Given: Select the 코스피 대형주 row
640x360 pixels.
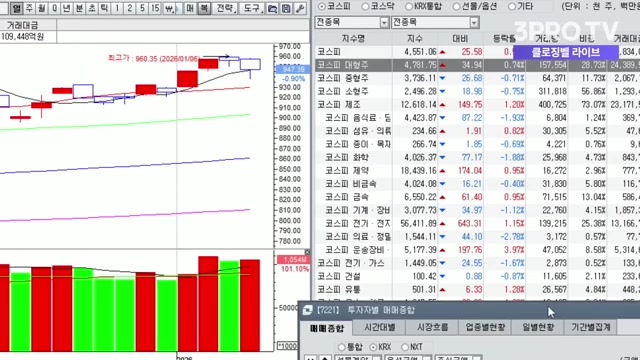Looking at the screenshot, I should click(477, 65).
